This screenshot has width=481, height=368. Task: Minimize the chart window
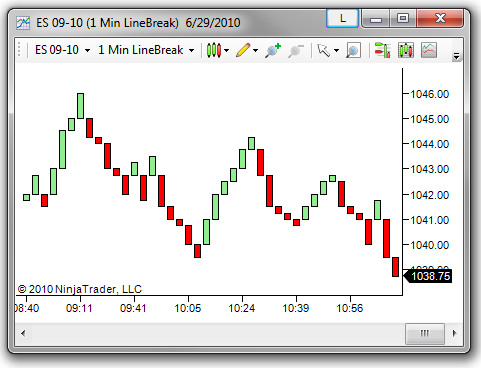[x=375, y=19]
